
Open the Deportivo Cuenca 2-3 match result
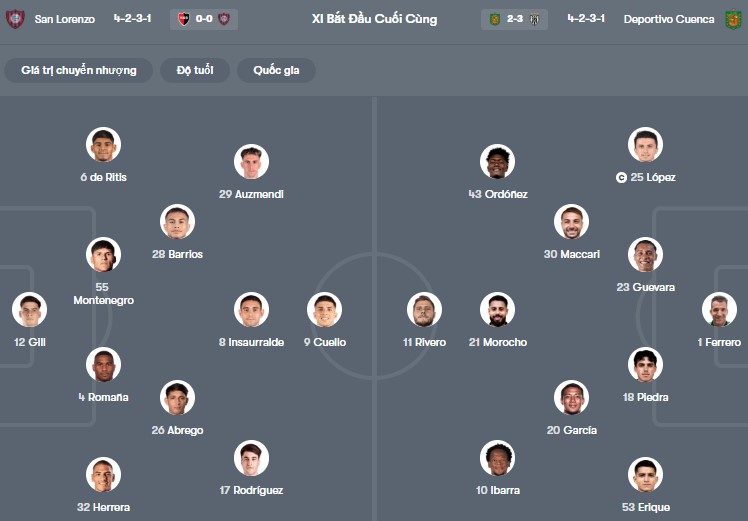(x=514, y=19)
